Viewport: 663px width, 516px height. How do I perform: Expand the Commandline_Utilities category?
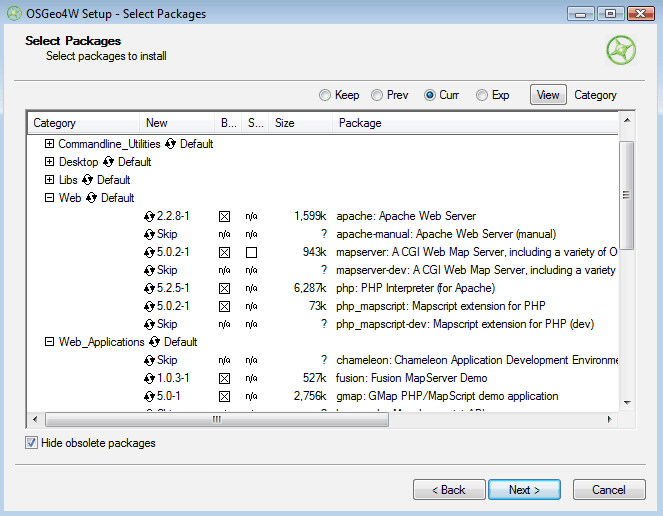tap(49, 144)
